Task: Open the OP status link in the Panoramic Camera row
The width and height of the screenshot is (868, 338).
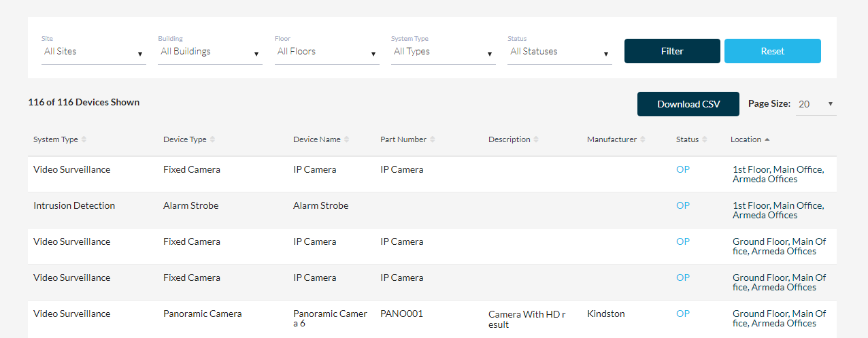Action: [683, 314]
